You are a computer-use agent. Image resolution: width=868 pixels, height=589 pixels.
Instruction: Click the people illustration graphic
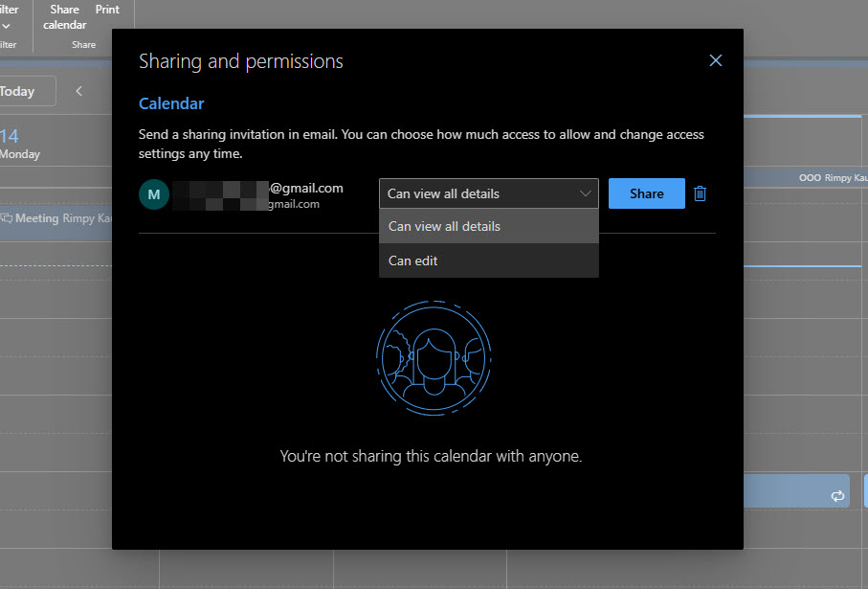click(x=434, y=358)
